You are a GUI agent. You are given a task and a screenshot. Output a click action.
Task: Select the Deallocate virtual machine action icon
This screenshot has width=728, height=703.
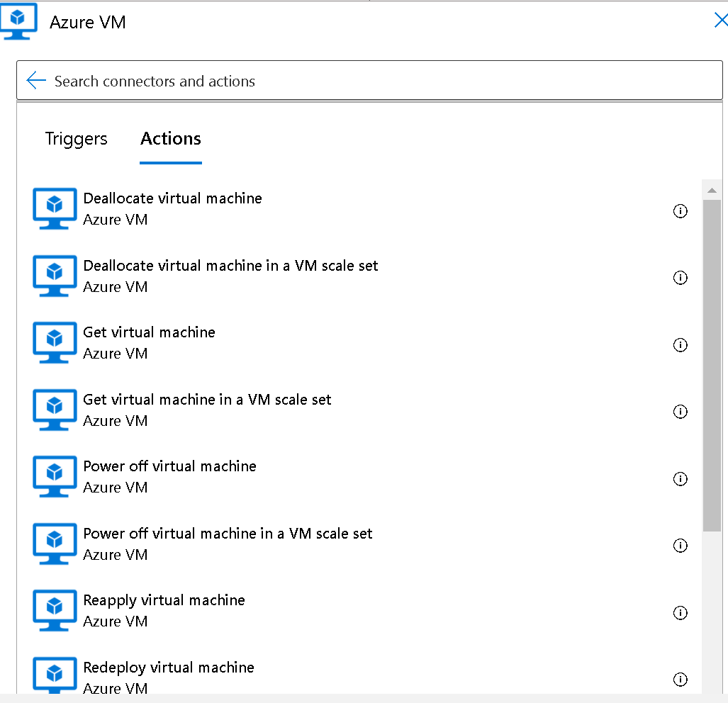pyautogui.click(x=55, y=208)
